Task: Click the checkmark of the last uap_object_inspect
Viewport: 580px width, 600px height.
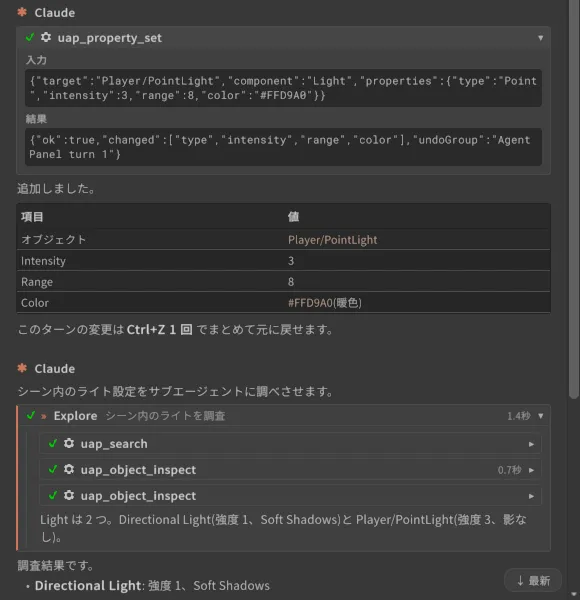Action: point(53,495)
